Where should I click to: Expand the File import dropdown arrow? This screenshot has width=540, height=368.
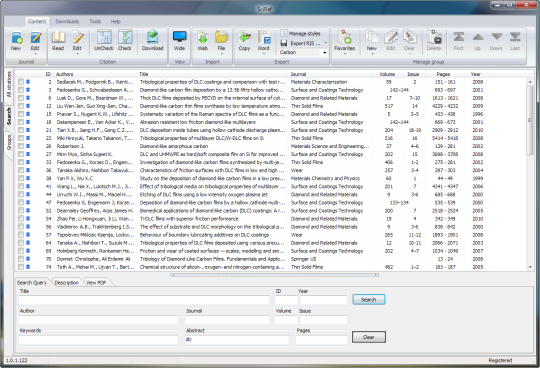pos(221,54)
